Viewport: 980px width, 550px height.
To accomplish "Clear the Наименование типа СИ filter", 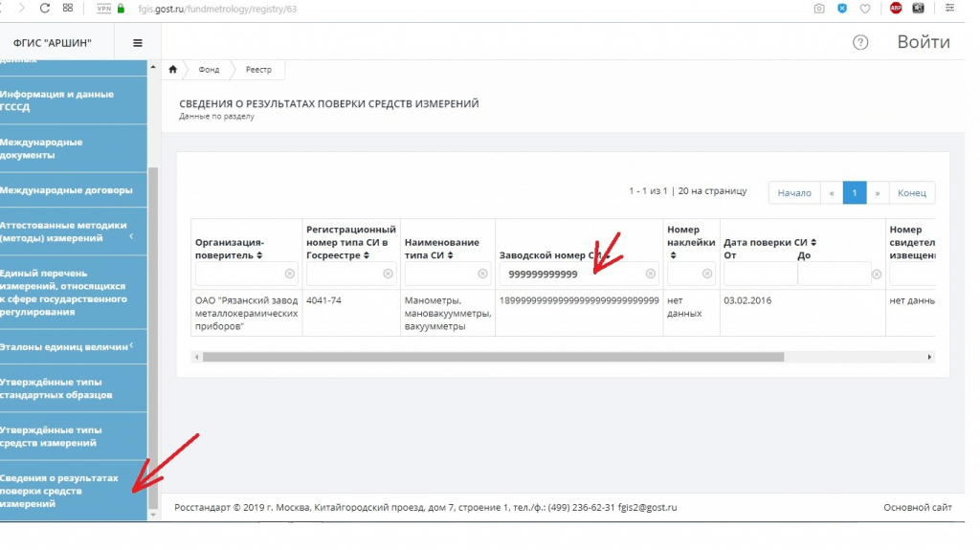I will tap(485, 274).
